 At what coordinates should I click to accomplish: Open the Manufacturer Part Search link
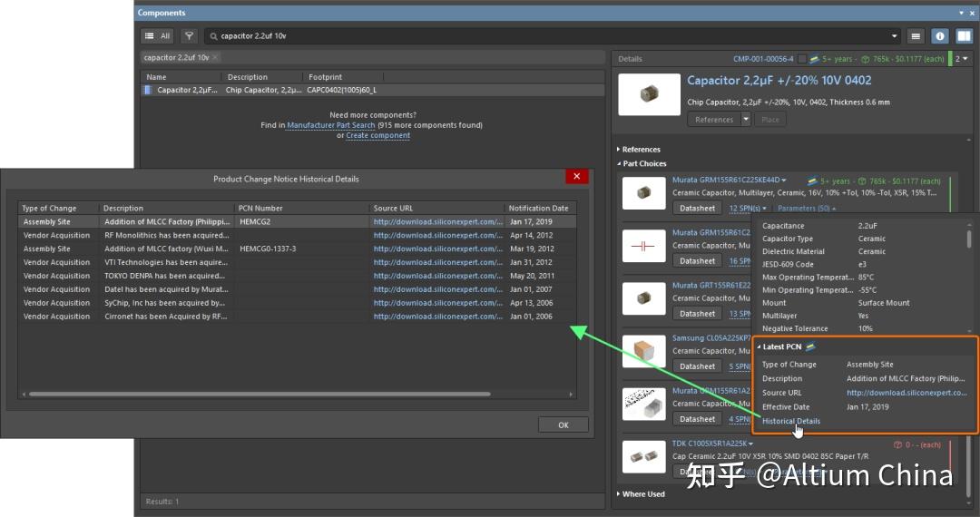click(x=330, y=125)
